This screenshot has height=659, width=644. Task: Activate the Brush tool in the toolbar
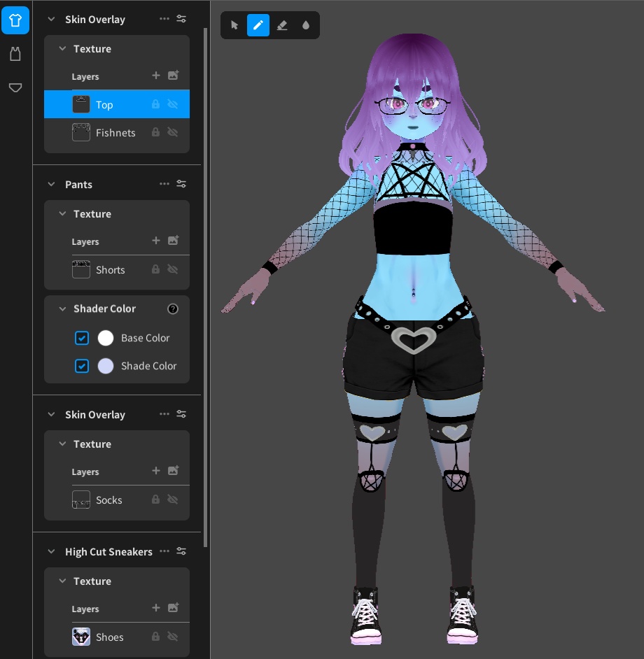click(258, 25)
